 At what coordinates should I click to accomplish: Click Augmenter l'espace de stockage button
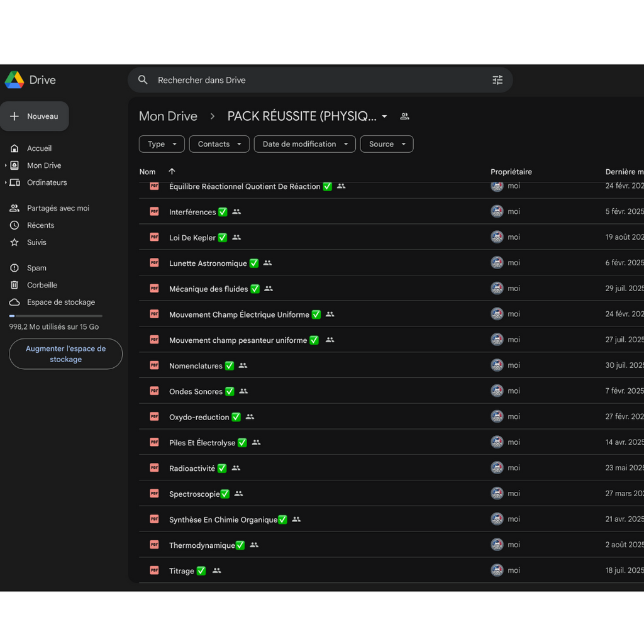point(65,354)
